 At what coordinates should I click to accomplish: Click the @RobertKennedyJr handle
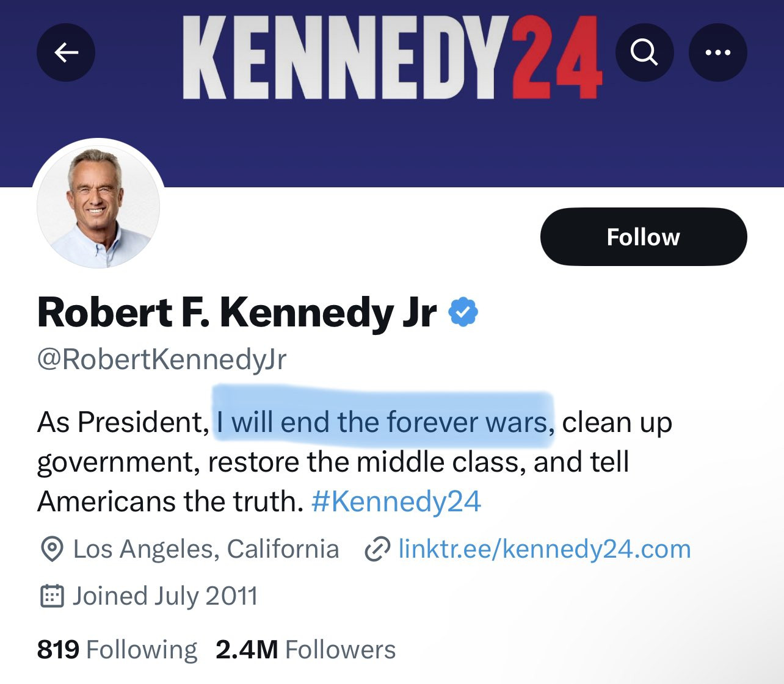[x=162, y=359]
